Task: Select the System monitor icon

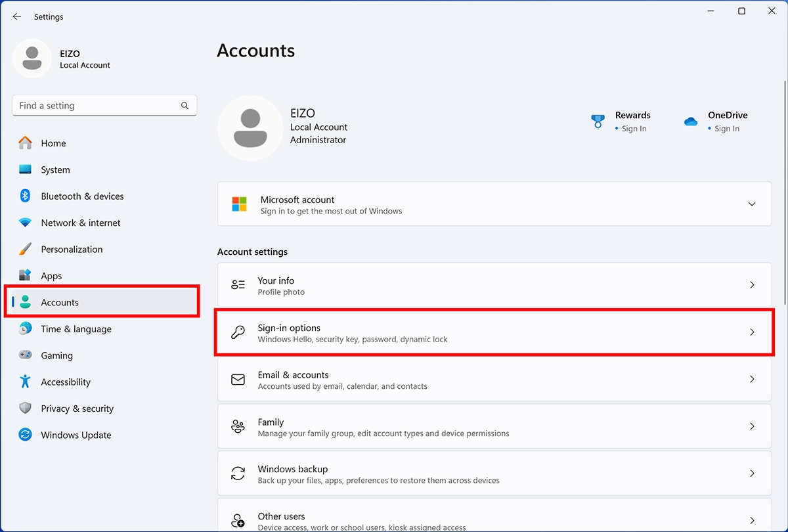Action: [x=25, y=169]
